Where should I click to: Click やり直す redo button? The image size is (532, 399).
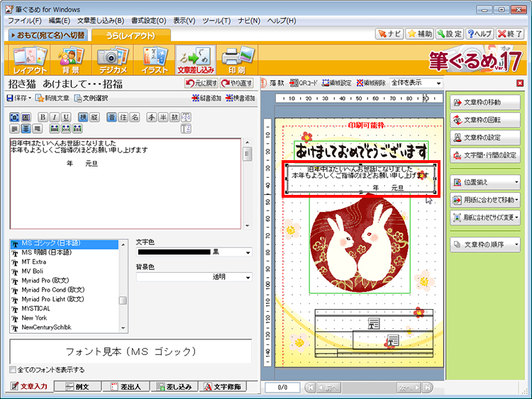[x=236, y=83]
